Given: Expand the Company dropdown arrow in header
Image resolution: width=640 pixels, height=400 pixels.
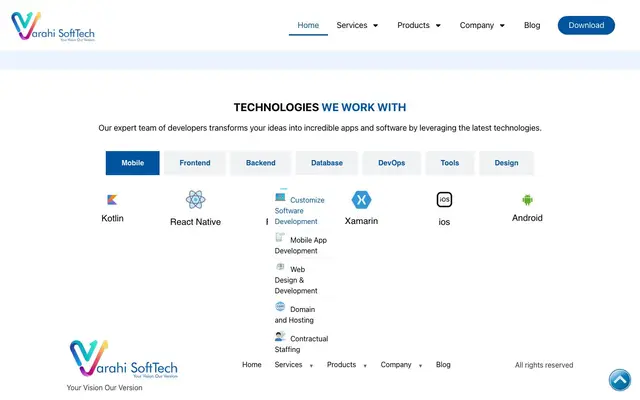Looking at the screenshot, I should pos(502,25).
